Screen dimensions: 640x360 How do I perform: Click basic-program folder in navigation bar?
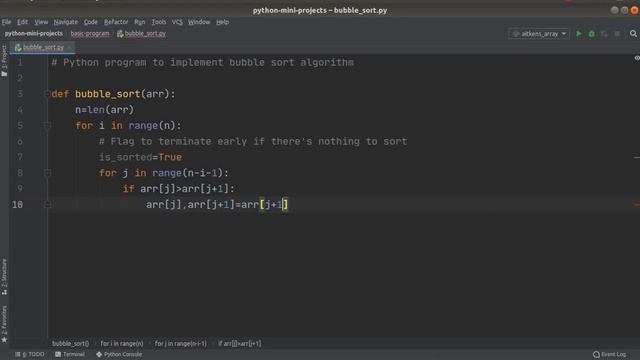(x=90, y=34)
